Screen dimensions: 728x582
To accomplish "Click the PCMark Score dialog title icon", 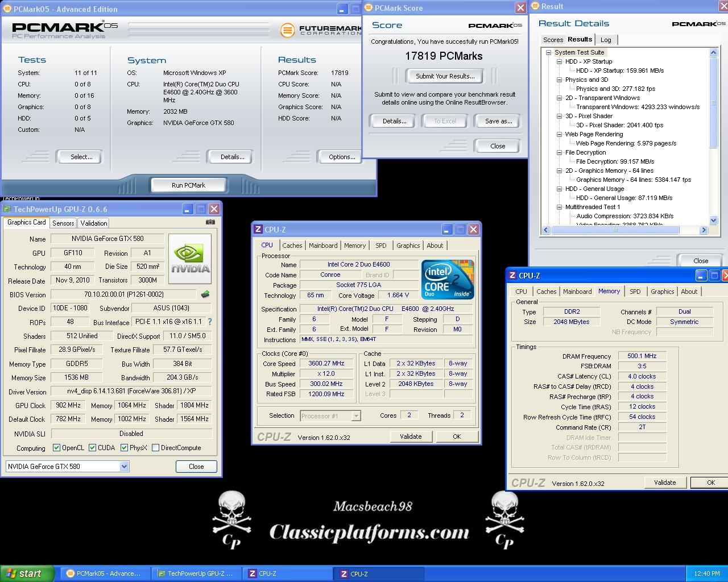I will 369,8.
